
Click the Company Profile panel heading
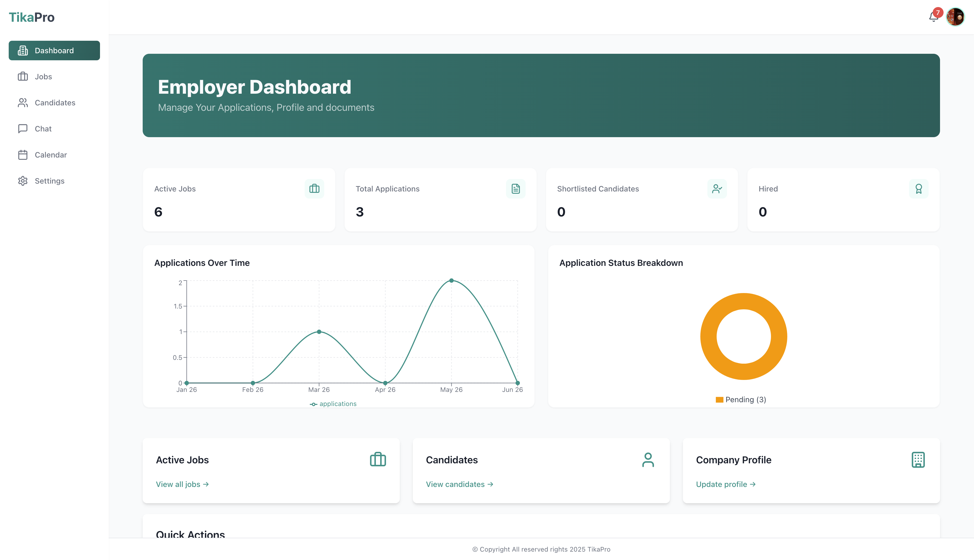733,460
